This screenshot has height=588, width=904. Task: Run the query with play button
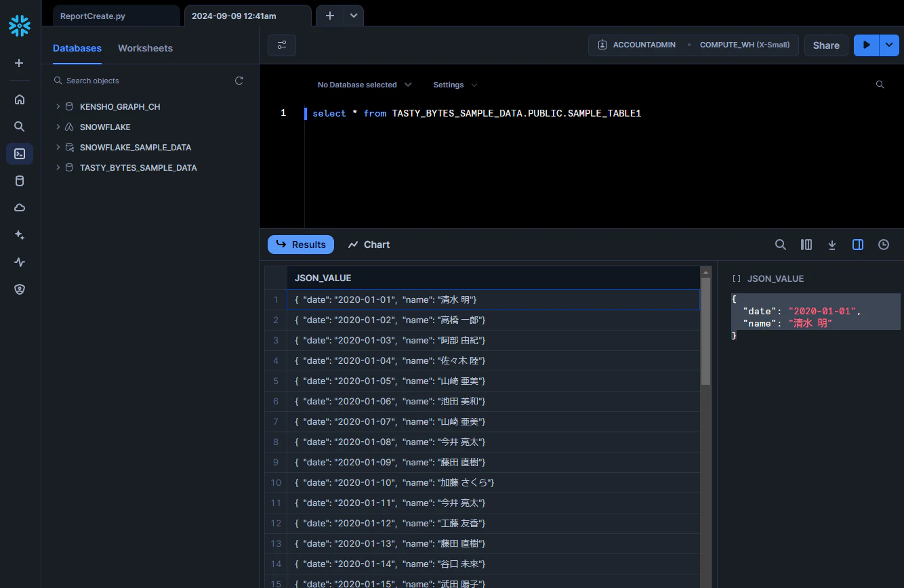coord(866,45)
